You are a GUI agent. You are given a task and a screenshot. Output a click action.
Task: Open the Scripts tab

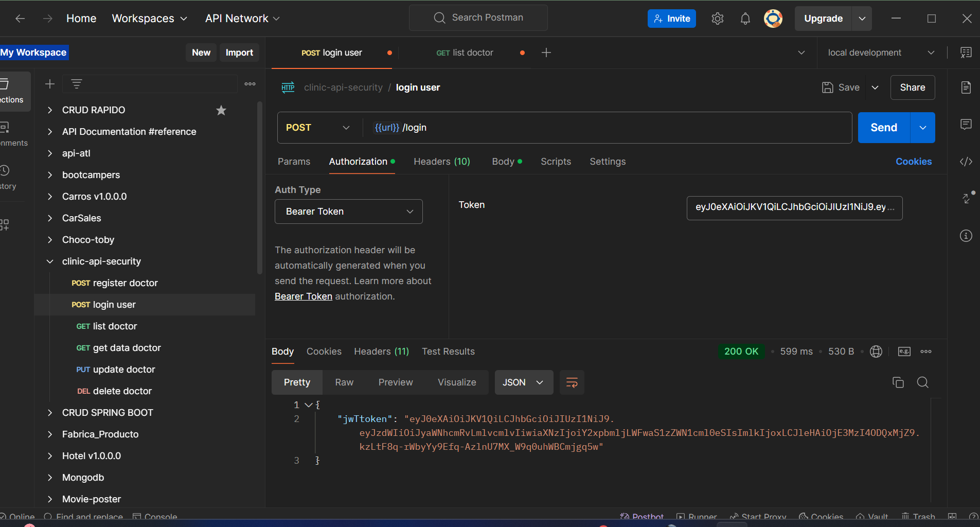pos(556,162)
